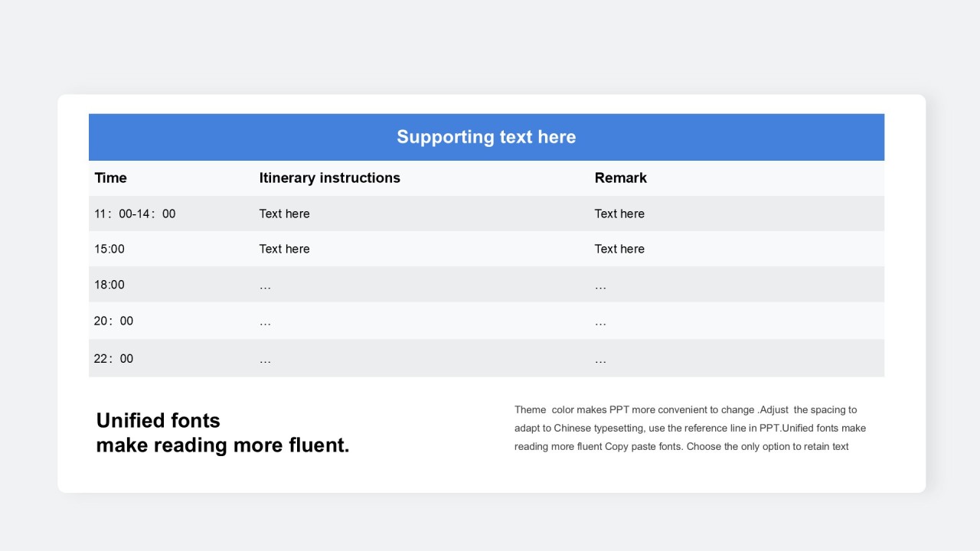Select remark "Text here" in 15:00 row
This screenshot has height=551, width=980.
point(619,249)
